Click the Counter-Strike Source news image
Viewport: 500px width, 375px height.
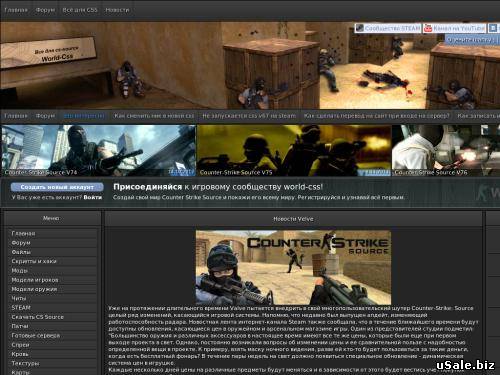(293, 267)
